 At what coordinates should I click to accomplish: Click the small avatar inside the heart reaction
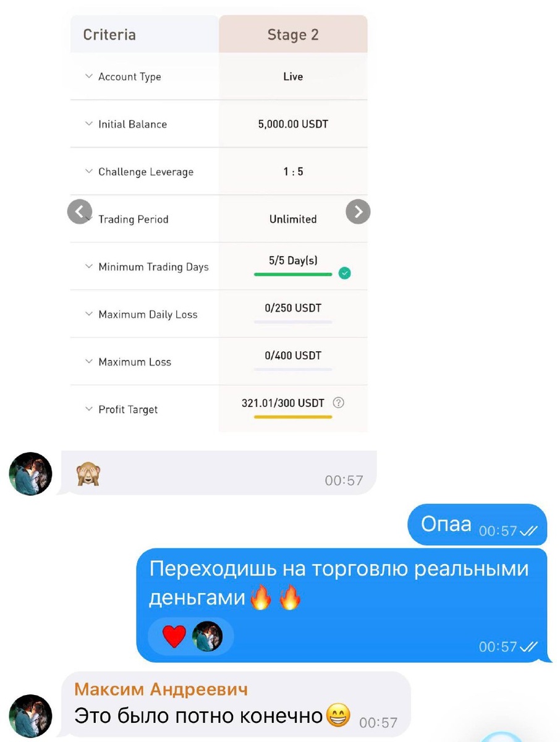pos(207,636)
